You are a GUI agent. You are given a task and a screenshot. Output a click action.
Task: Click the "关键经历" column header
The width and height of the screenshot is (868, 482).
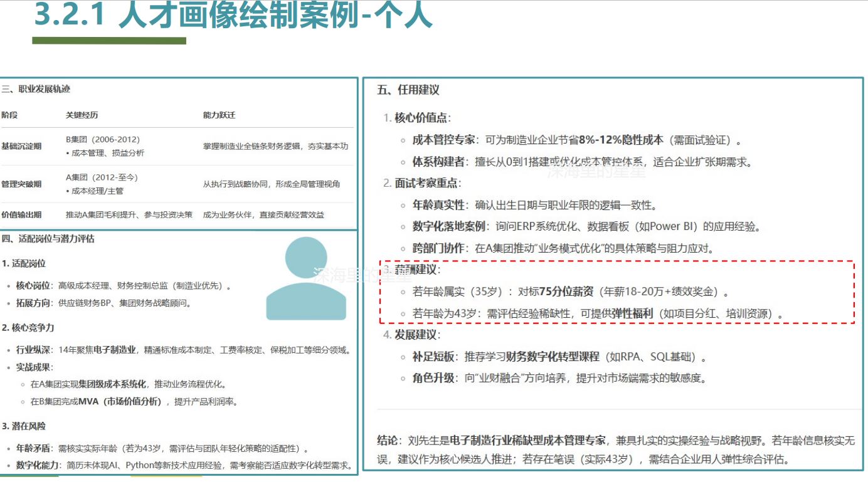click(82, 115)
